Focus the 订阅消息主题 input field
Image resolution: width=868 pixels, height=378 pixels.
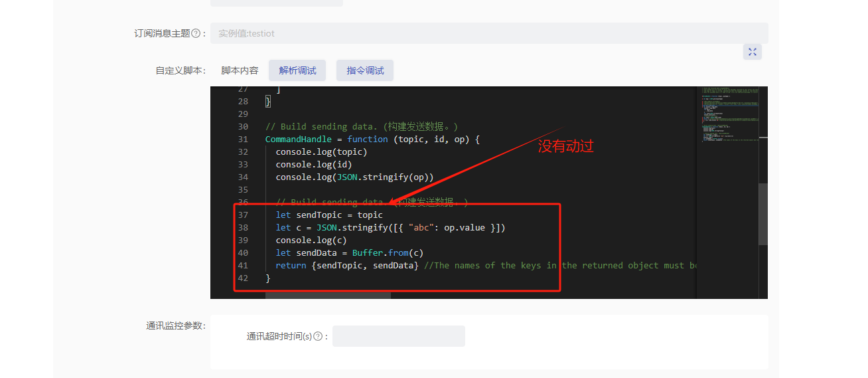pyautogui.click(x=489, y=33)
